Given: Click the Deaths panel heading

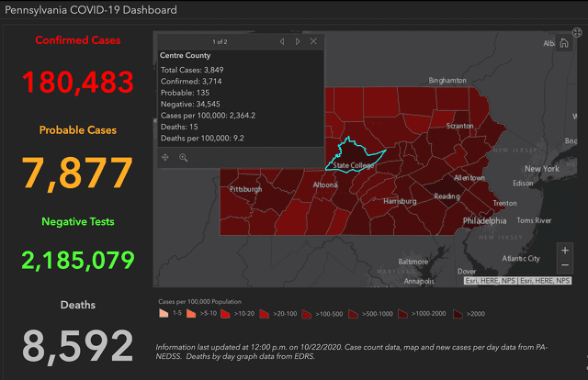Looking at the screenshot, I should pos(78,305).
